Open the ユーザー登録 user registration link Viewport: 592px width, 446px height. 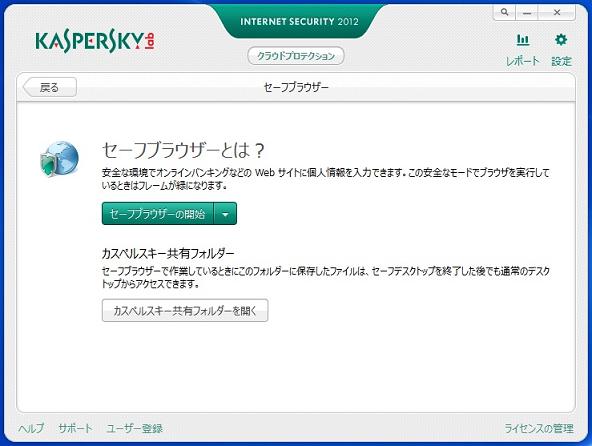[134, 428]
